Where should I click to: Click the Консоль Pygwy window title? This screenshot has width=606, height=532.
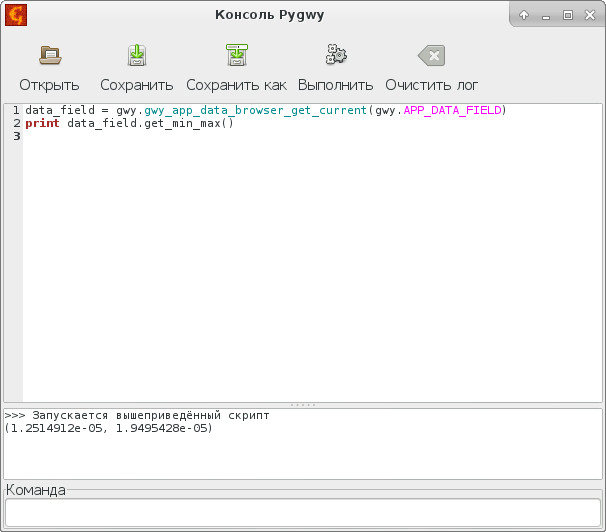pyautogui.click(x=269, y=15)
